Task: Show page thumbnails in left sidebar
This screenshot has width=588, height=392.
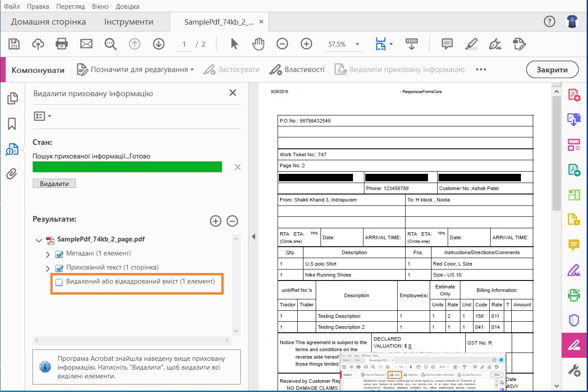Action: 12,99
